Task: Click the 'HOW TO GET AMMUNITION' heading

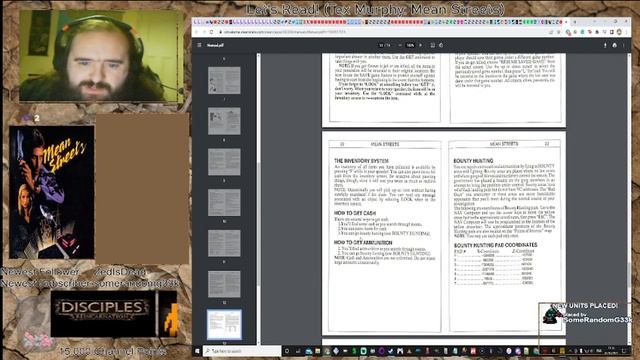Action: 363,242
